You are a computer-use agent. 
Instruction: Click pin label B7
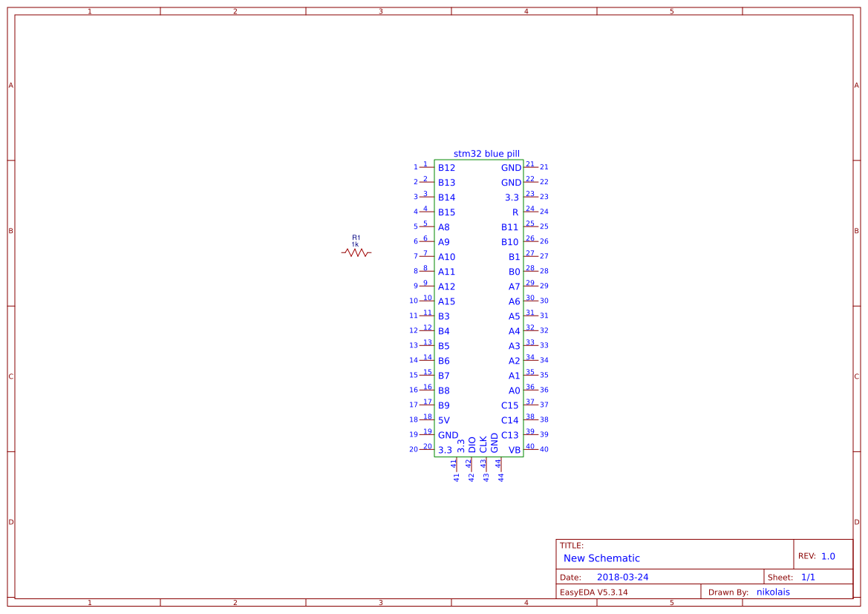[443, 376]
